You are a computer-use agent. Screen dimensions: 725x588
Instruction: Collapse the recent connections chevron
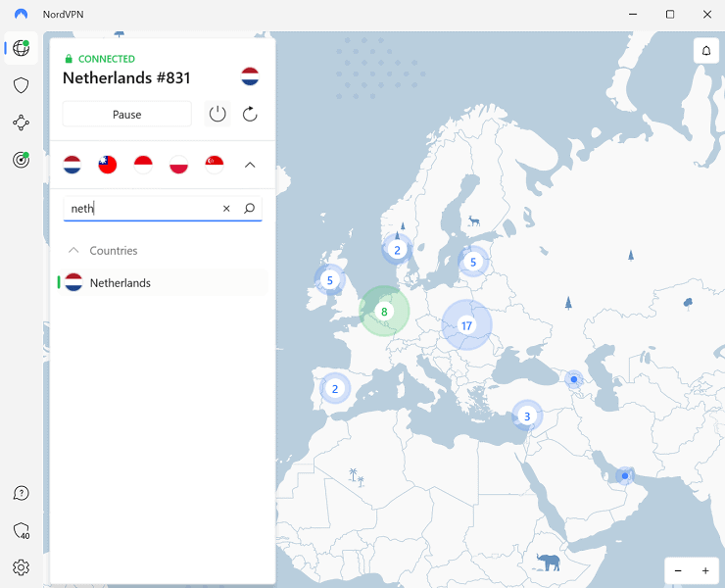(250, 165)
